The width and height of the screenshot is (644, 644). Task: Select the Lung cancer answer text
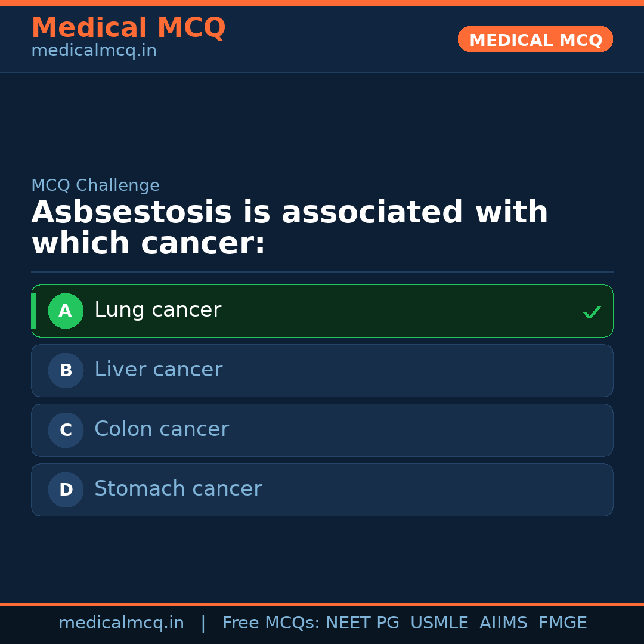pyautogui.click(x=157, y=310)
